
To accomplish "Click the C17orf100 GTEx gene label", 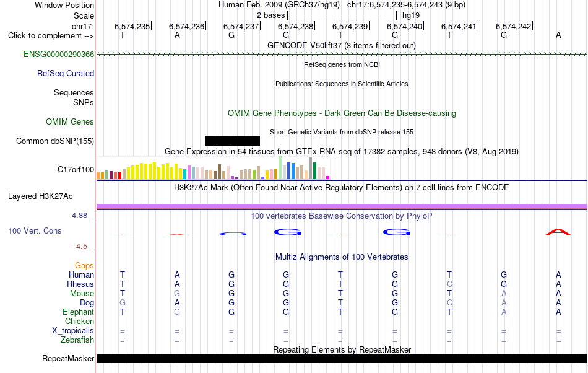I will [76, 170].
